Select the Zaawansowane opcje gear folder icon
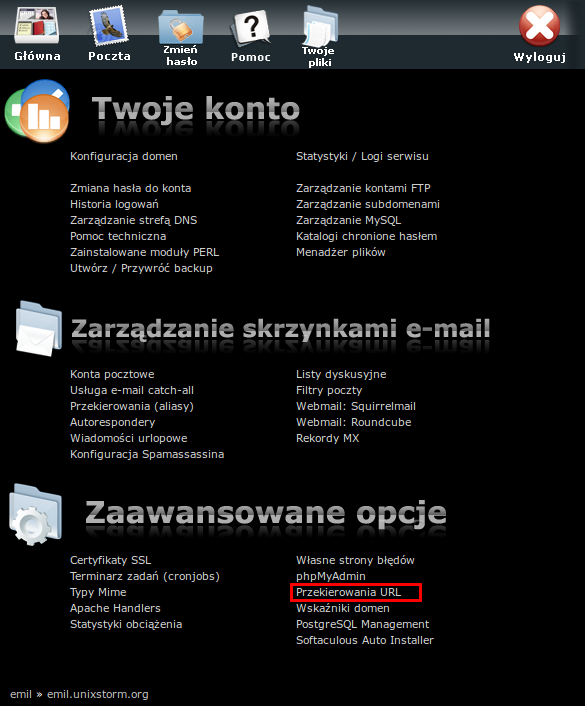This screenshot has width=585, height=706. pos(35,514)
